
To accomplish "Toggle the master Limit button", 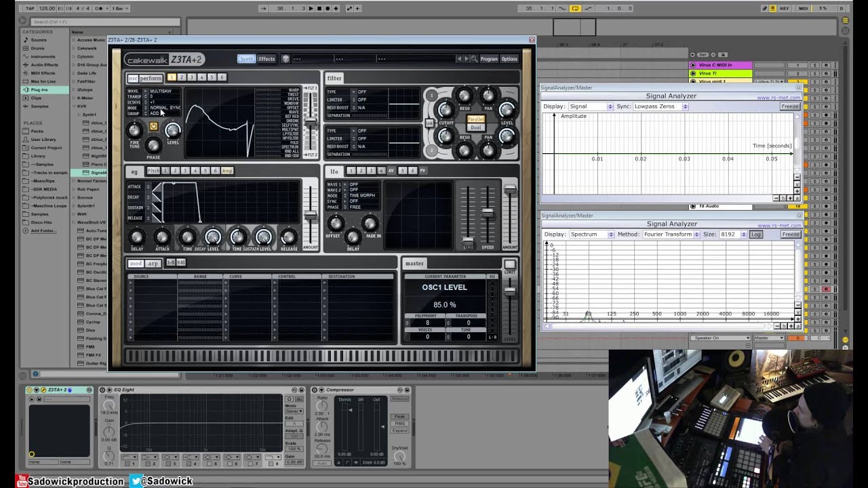I will click(x=509, y=264).
